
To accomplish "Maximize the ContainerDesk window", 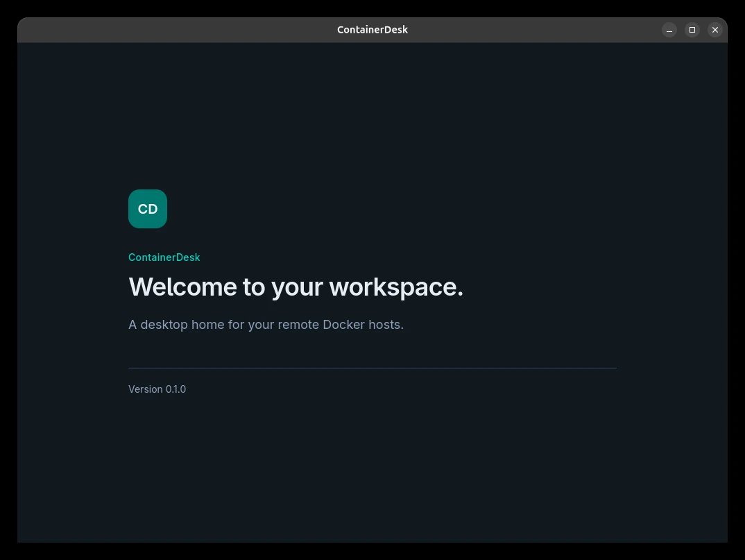I will (692, 30).
